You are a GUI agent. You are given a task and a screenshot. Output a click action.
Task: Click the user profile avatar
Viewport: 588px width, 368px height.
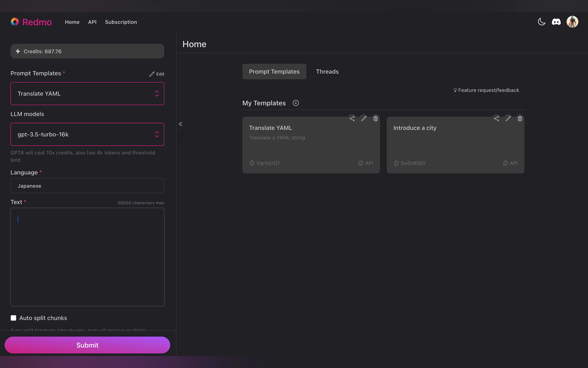click(572, 22)
